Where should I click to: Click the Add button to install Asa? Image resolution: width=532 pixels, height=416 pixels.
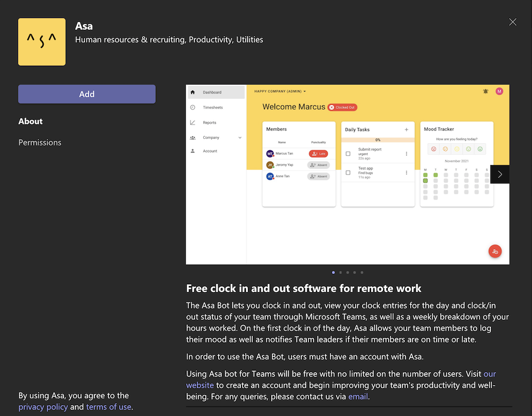tap(87, 94)
